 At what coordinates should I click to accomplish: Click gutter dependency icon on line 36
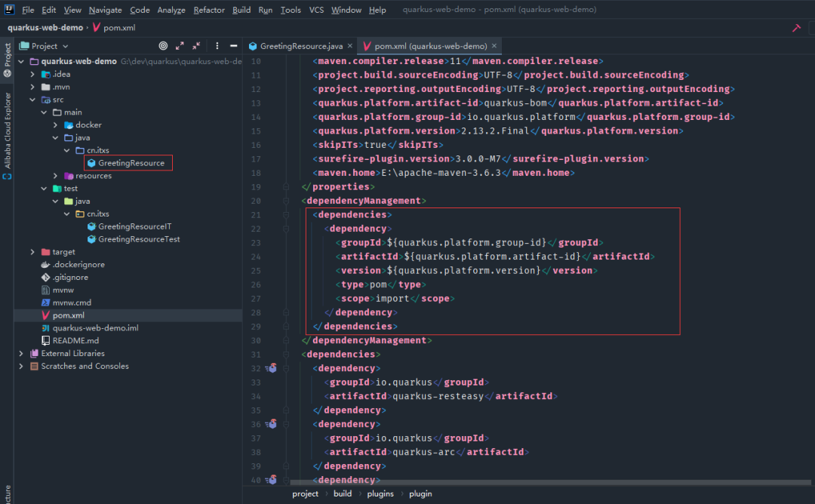point(272,424)
